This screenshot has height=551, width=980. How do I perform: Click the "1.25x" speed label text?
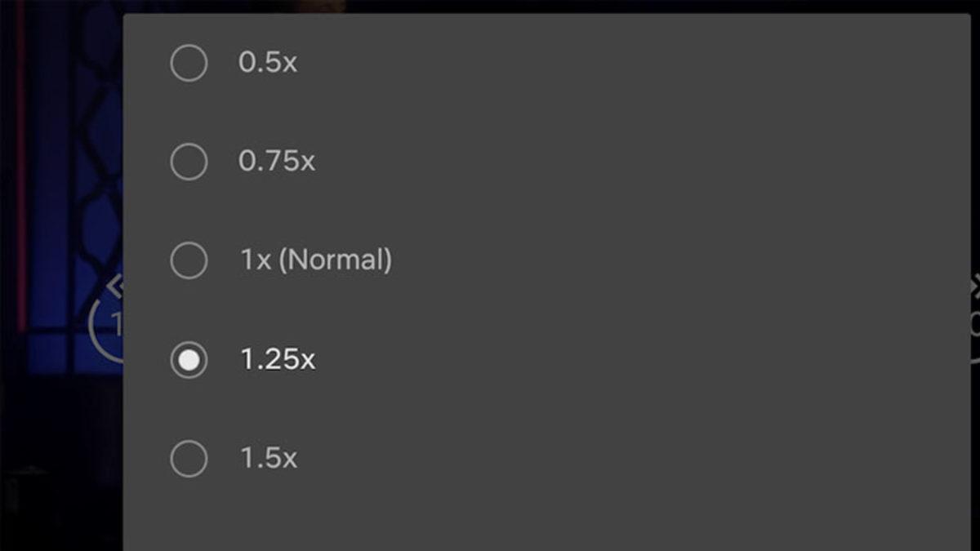[278, 360]
